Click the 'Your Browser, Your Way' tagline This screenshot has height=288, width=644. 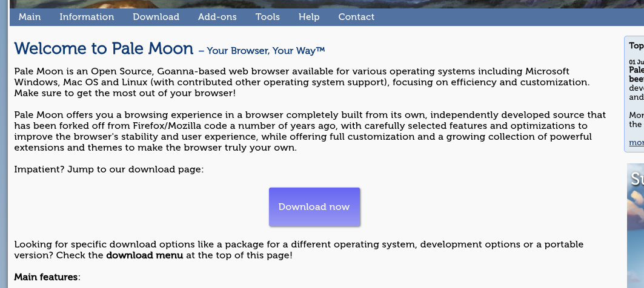(x=266, y=50)
